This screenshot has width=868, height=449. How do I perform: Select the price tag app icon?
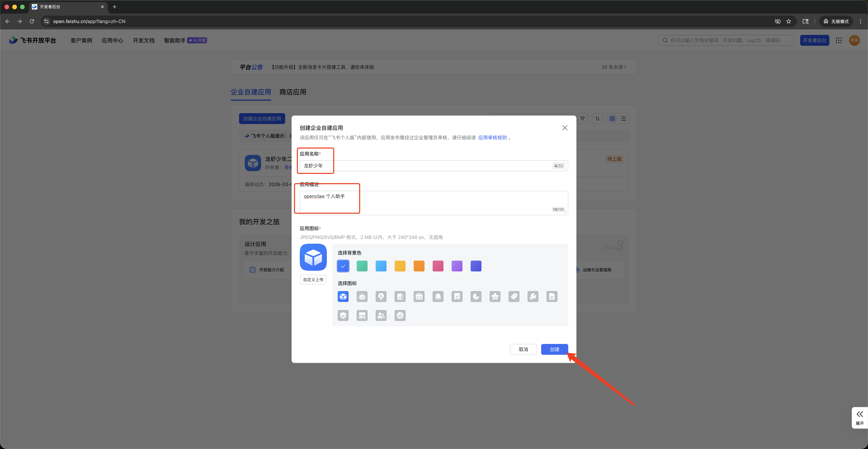tap(514, 296)
